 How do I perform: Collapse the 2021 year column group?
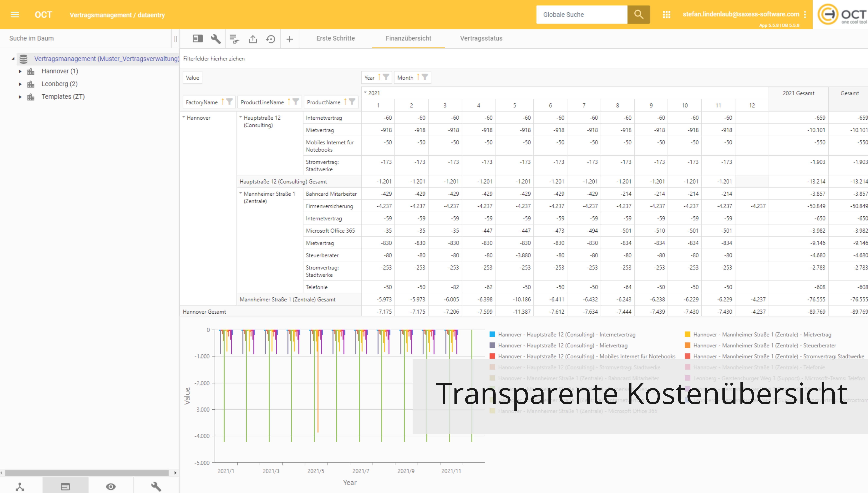pos(365,92)
